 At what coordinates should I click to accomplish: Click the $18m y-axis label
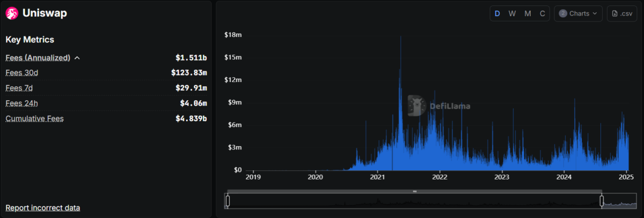tap(233, 35)
